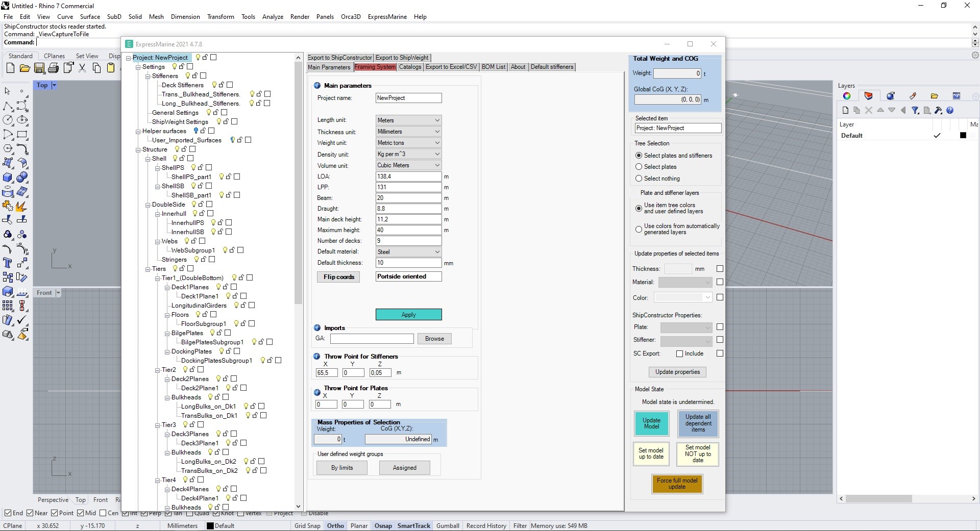
Task: Click the teal Apply button
Action: [408, 315]
